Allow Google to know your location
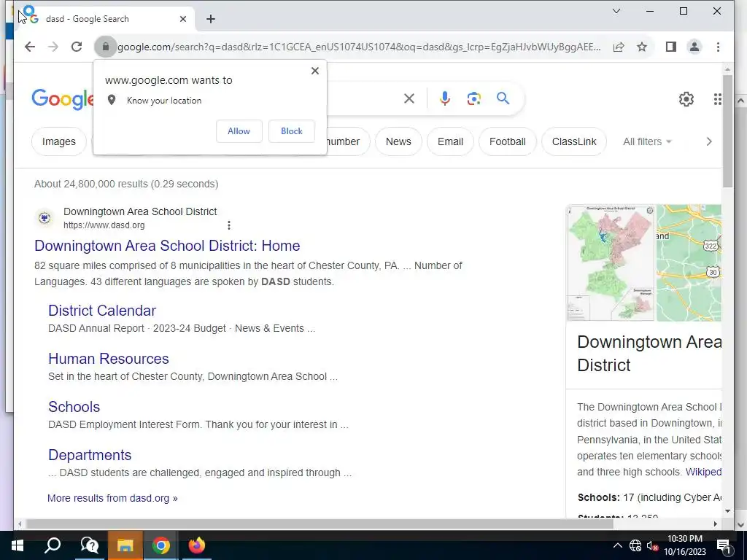The height and width of the screenshot is (560, 747). point(239,131)
